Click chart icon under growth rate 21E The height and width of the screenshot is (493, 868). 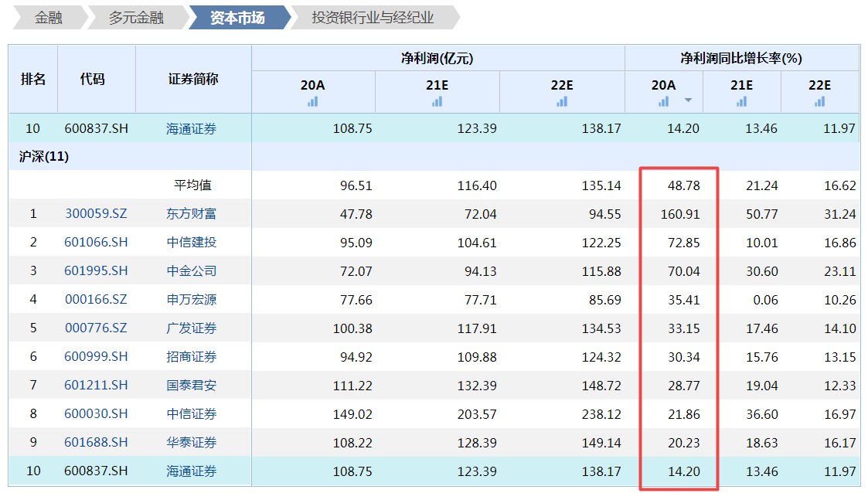tap(742, 101)
